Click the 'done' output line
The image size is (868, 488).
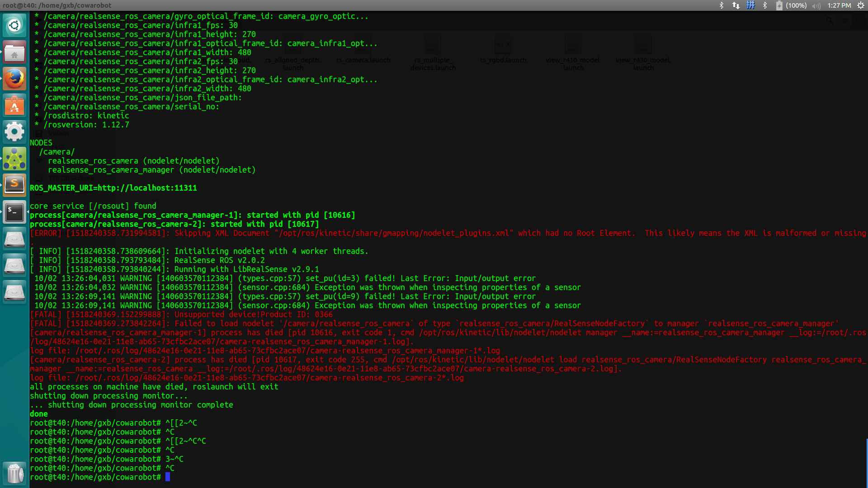[39, 414]
